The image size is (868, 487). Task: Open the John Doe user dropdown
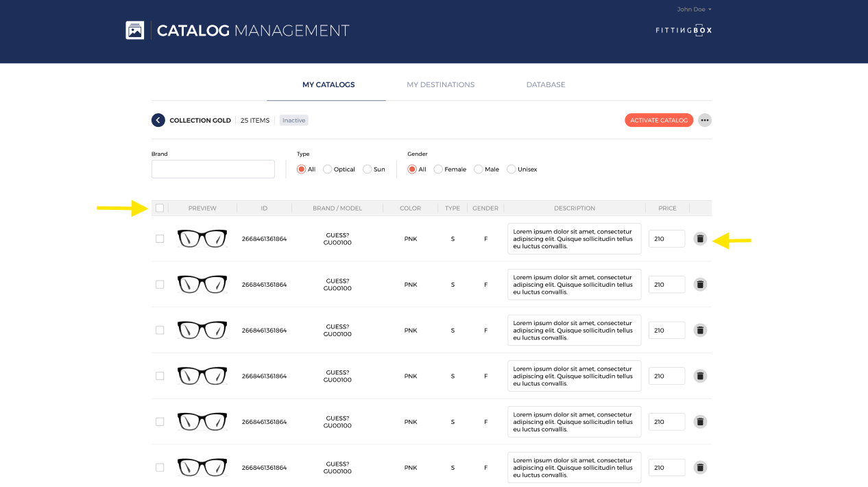coord(694,10)
